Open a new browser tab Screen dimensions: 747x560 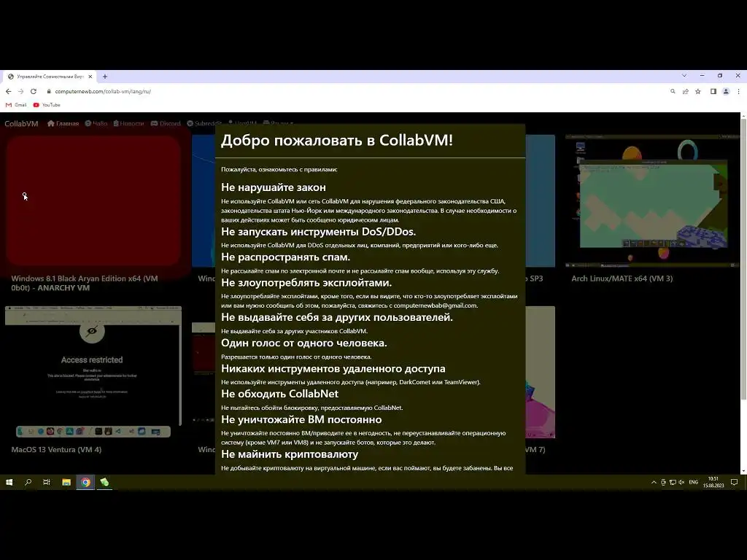105,76
